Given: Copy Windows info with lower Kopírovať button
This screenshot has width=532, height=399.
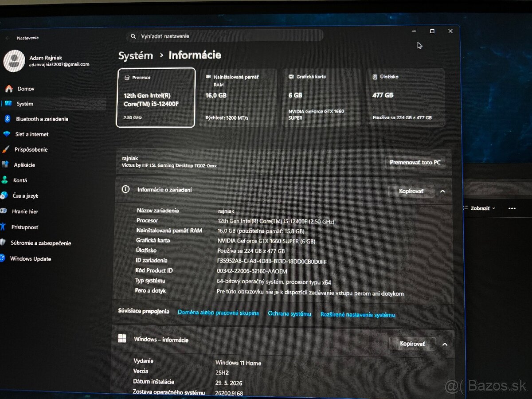Looking at the screenshot, I should tap(412, 344).
